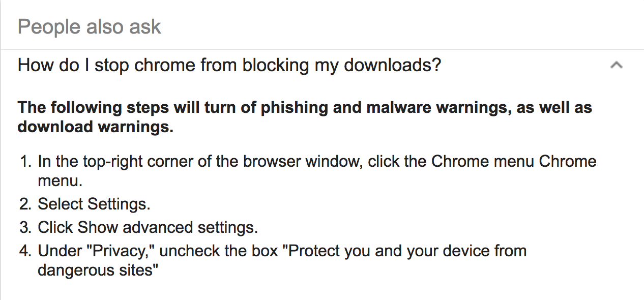The image size is (644, 300).
Task: Click the bold "download warnings." line
Action: pos(96,127)
